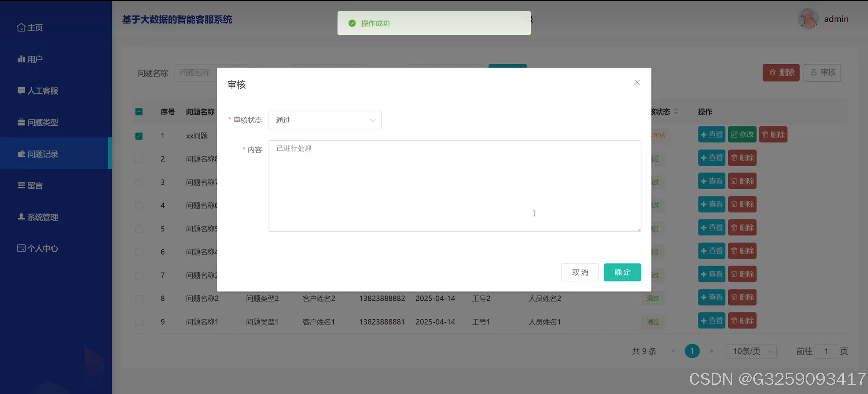
Task: Check the checkbox for row 2
Action: (139, 159)
